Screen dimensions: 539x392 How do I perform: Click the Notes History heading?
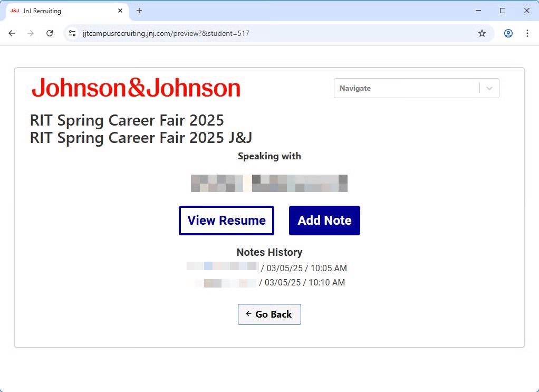269,252
